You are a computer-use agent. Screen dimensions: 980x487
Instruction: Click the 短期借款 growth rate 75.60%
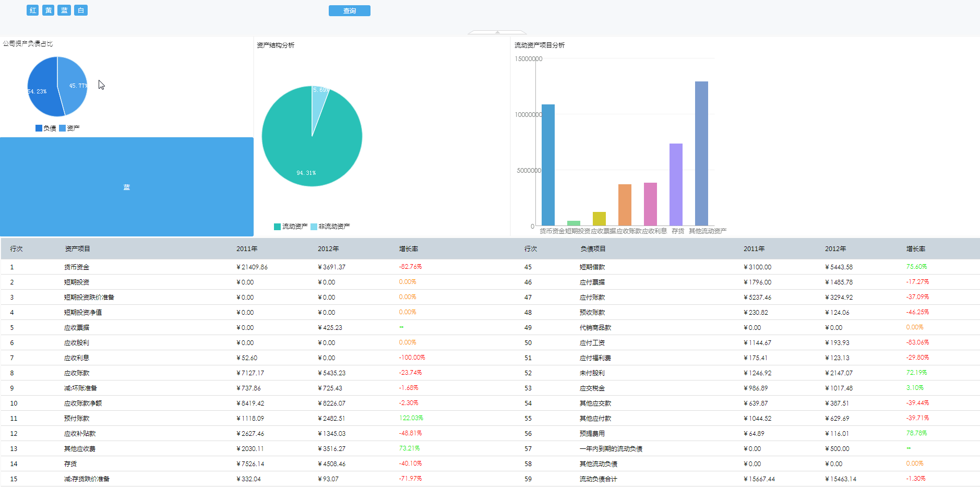916,267
